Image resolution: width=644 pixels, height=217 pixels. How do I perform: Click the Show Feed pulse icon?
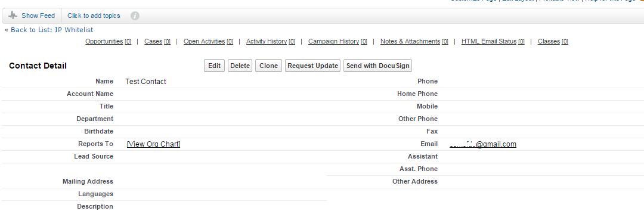[x=13, y=15]
